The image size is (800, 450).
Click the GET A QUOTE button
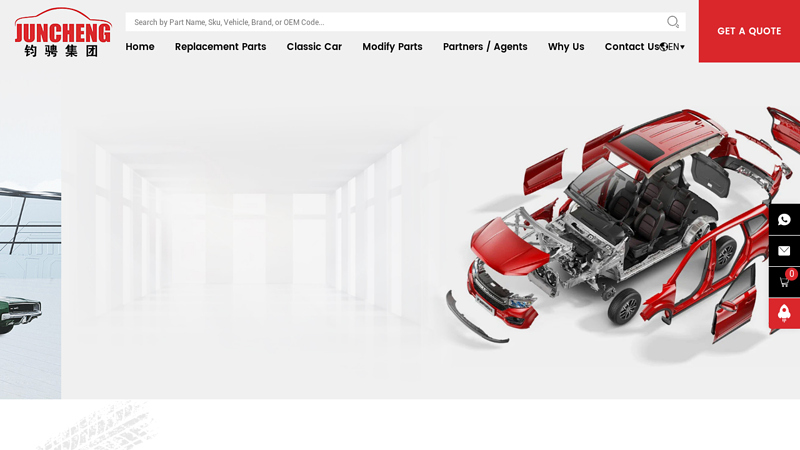tap(749, 31)
